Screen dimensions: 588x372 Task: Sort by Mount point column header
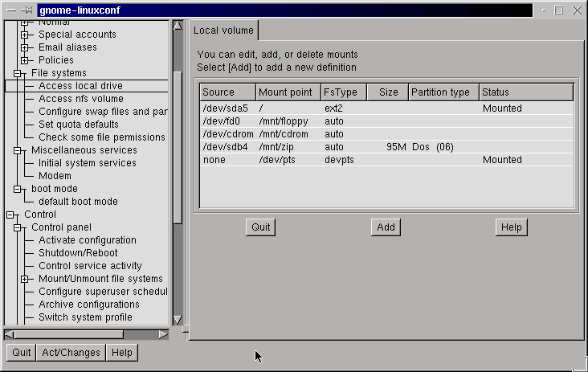coord(288,92)
